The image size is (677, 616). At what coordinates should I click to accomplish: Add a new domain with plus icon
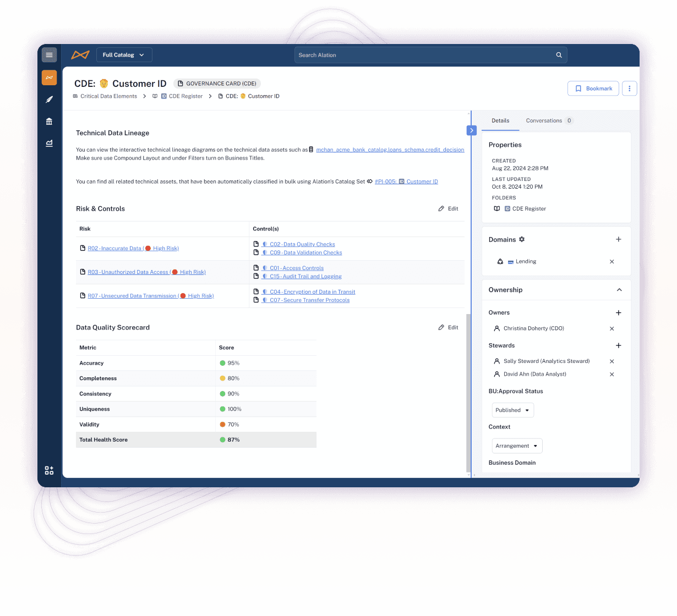(618, 239)
